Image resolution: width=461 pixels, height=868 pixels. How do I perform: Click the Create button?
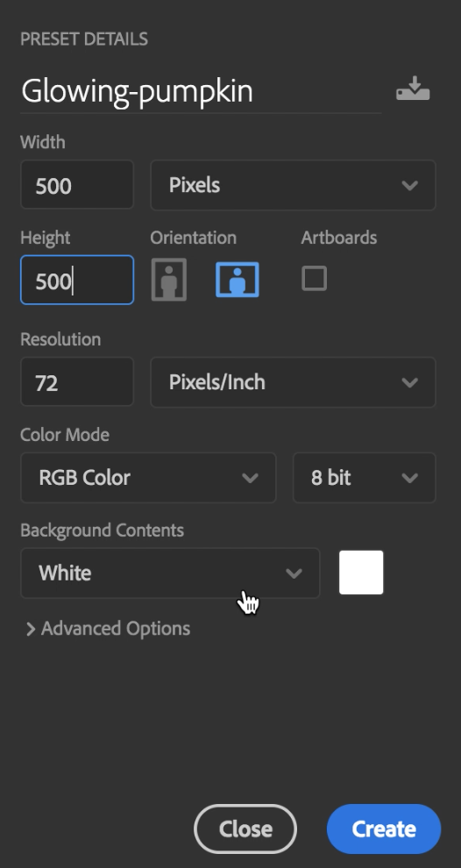[x=384, y=829]
